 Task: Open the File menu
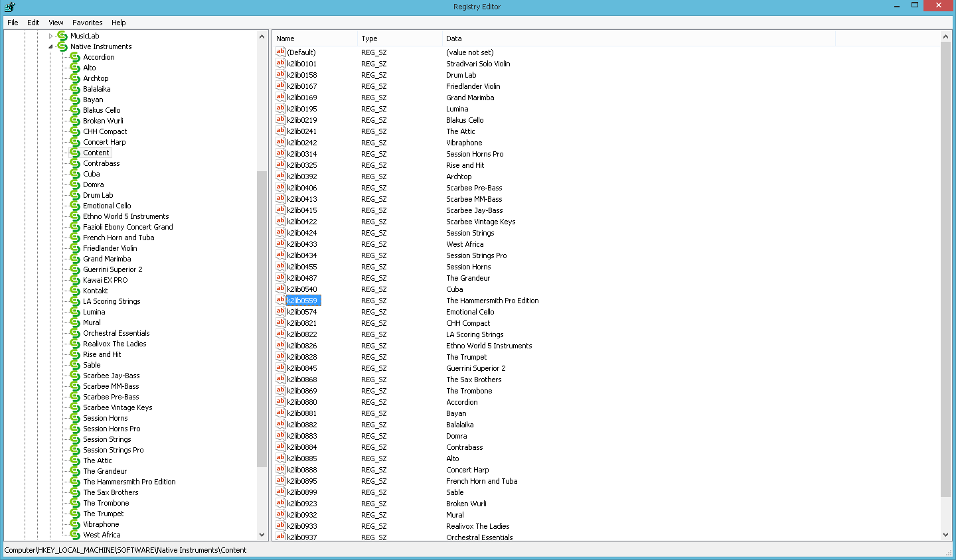click(13, 23)
